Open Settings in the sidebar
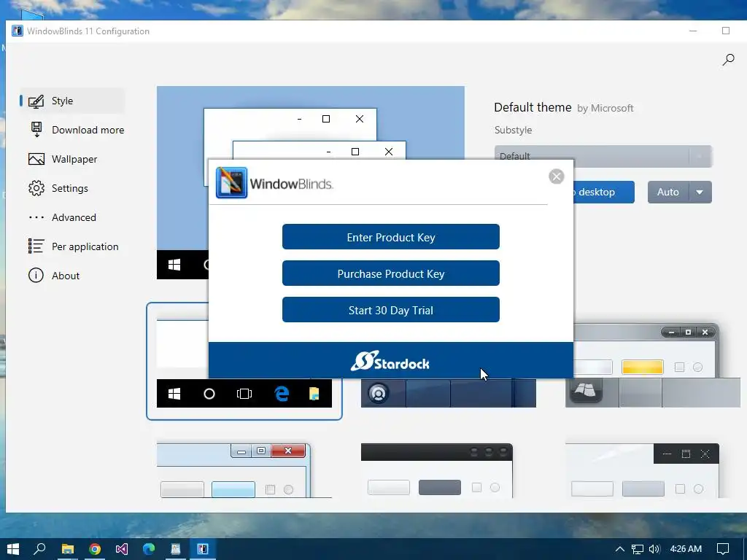The width and height of the screenshot is (747, 560). [x=72, y=188]
